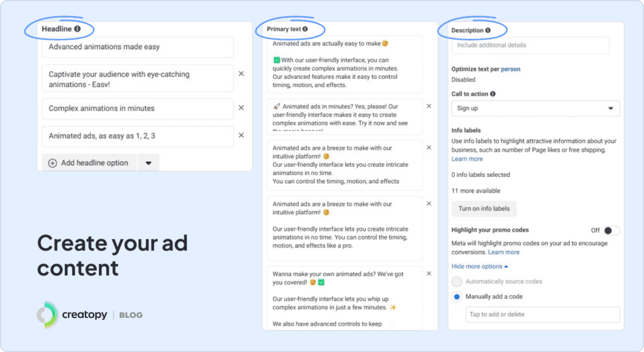Viewport: 644px width, 352px height.
Task: Click the Description info icon
Action: (487, 30)
